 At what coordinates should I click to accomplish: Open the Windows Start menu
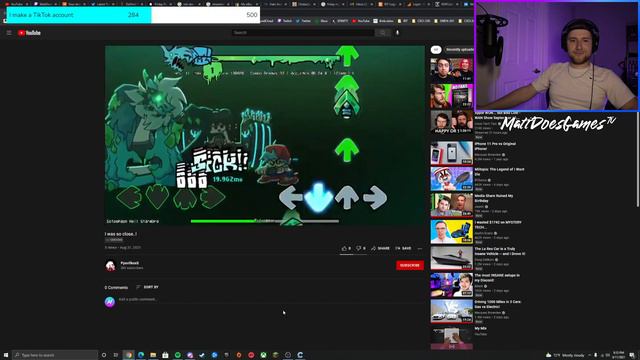[6, 355]
